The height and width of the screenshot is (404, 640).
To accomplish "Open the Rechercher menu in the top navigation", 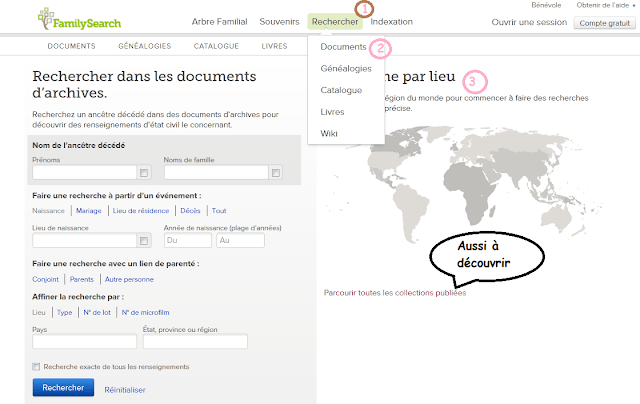I will 334,21.
